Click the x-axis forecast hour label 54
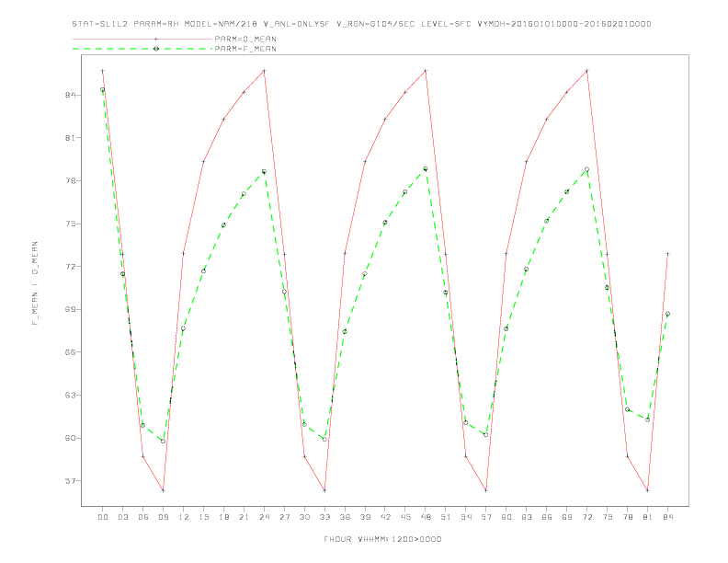This screenshot has width=728, height=563. 466,517
